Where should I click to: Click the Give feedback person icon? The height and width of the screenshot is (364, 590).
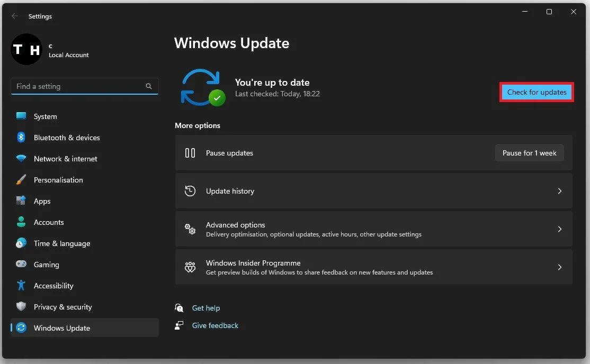click(179, 325)
